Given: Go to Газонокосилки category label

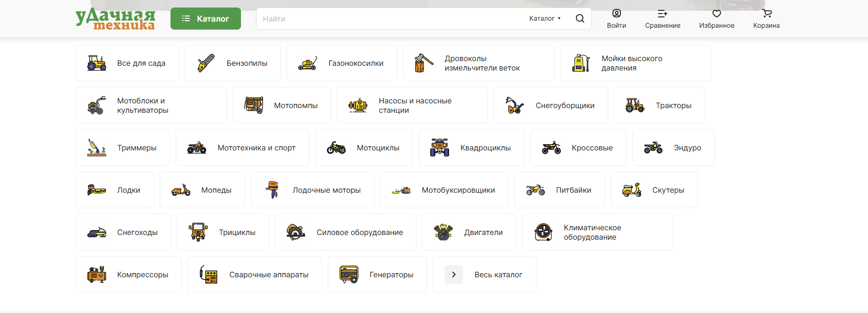Looking at the screenshot, I should coord(356,63).
